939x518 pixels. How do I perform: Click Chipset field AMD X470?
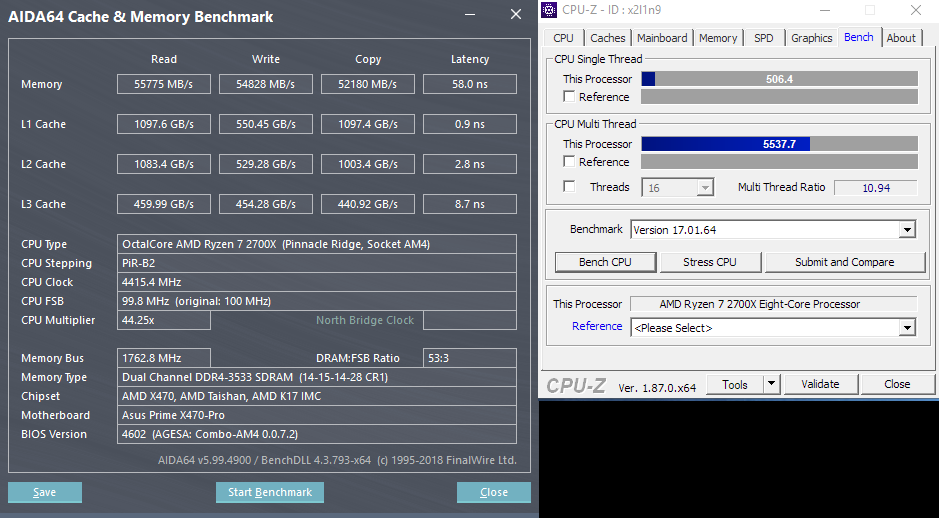coord(317,396)
